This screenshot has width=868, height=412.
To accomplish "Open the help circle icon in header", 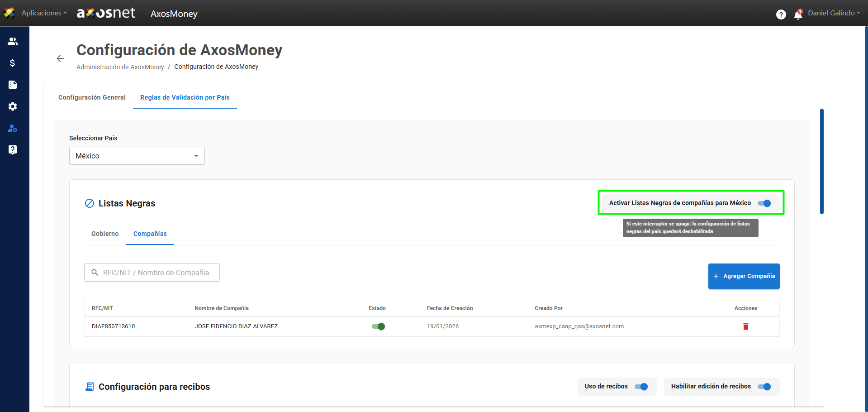I will [x=781, y=14].
